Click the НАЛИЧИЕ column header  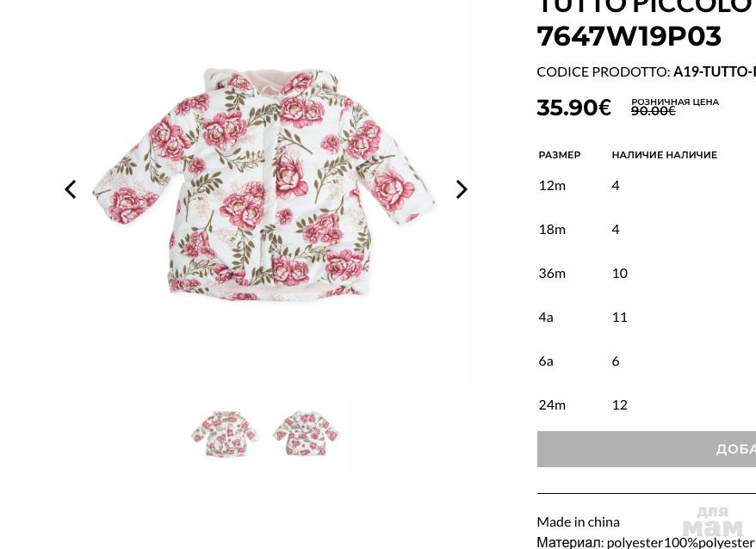[665, 155]
